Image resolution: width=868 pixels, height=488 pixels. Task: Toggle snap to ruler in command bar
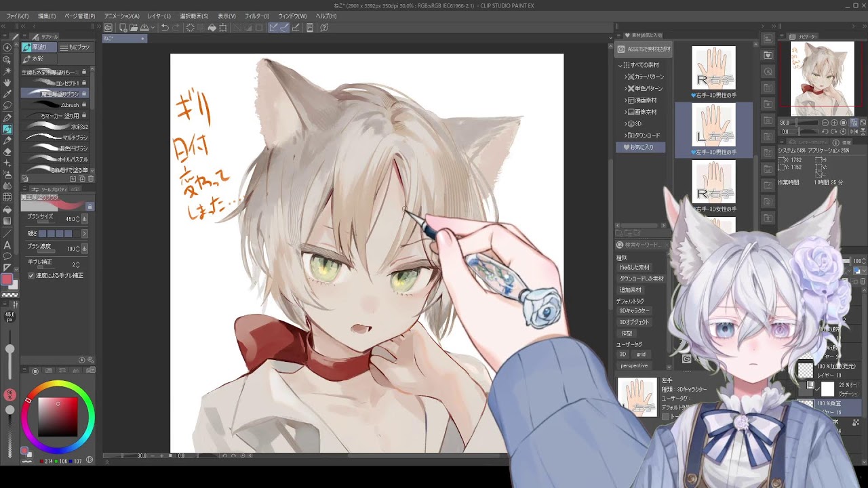coord(273,28)
